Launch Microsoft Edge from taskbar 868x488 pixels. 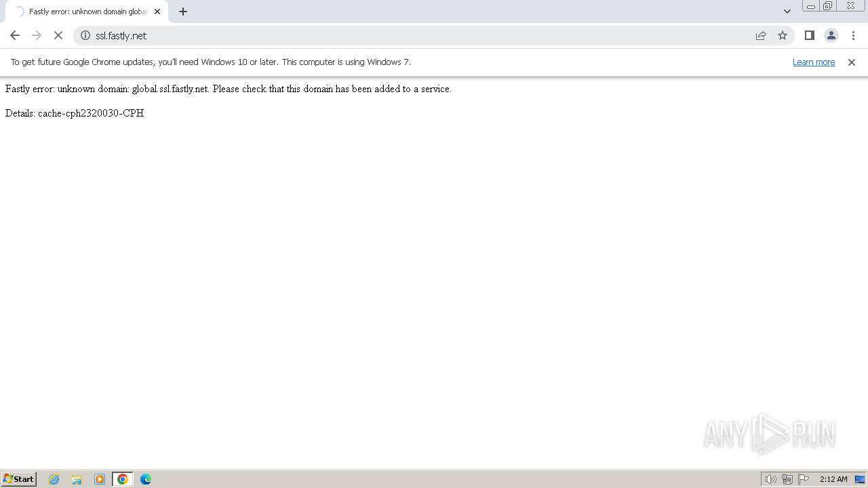[x=146, y=479]
